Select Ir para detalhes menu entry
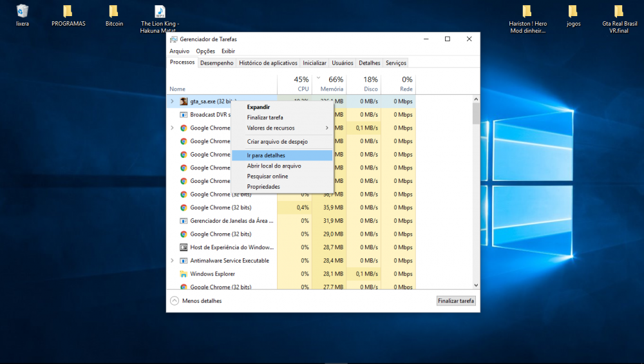The width and height of the screenshot is (644, 364). pos(282,155)
